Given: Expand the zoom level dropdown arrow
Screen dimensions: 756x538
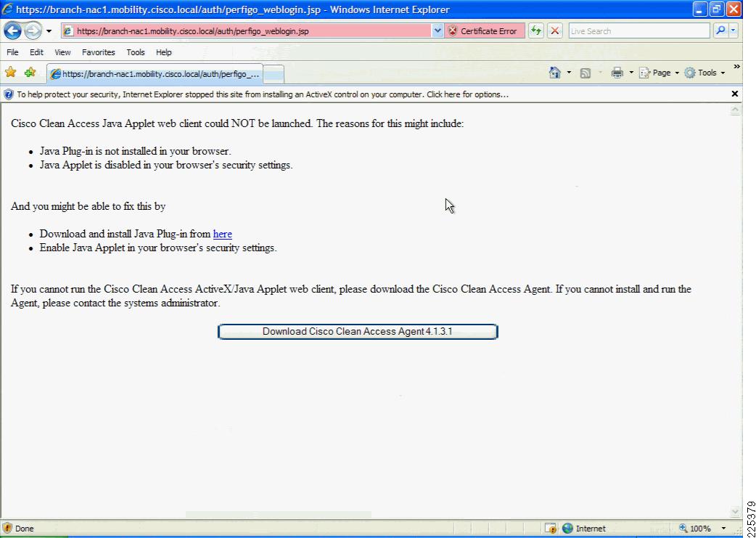Looking at the screenshot, I should (723, 529).
